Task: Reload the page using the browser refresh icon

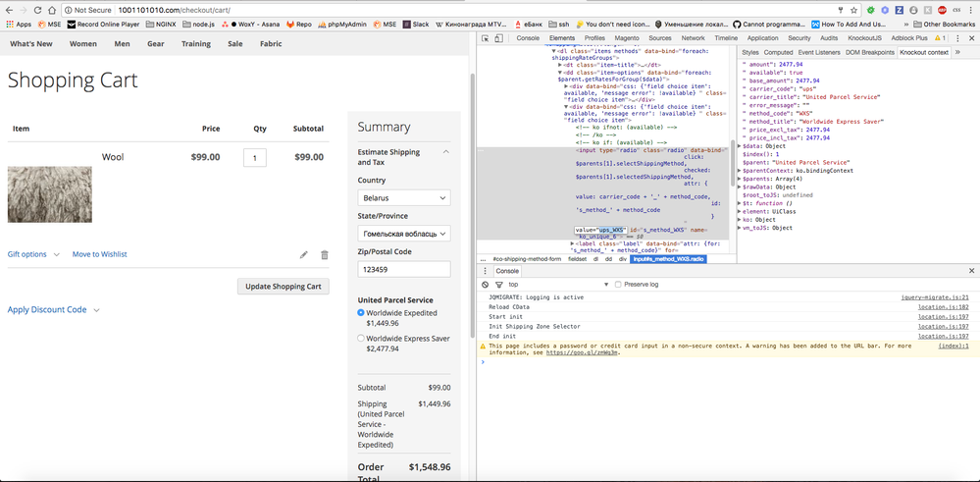Action: (x=37, y=10)
